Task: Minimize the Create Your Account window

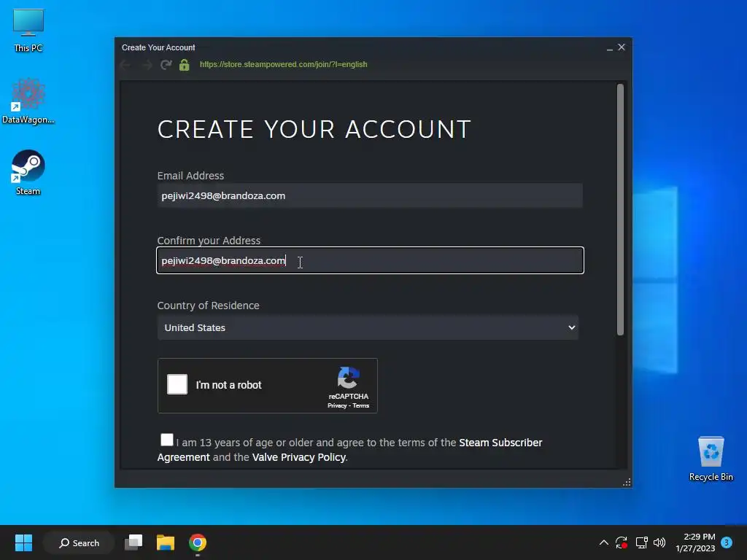Action: pyautogui.click(x=609, y=47)
